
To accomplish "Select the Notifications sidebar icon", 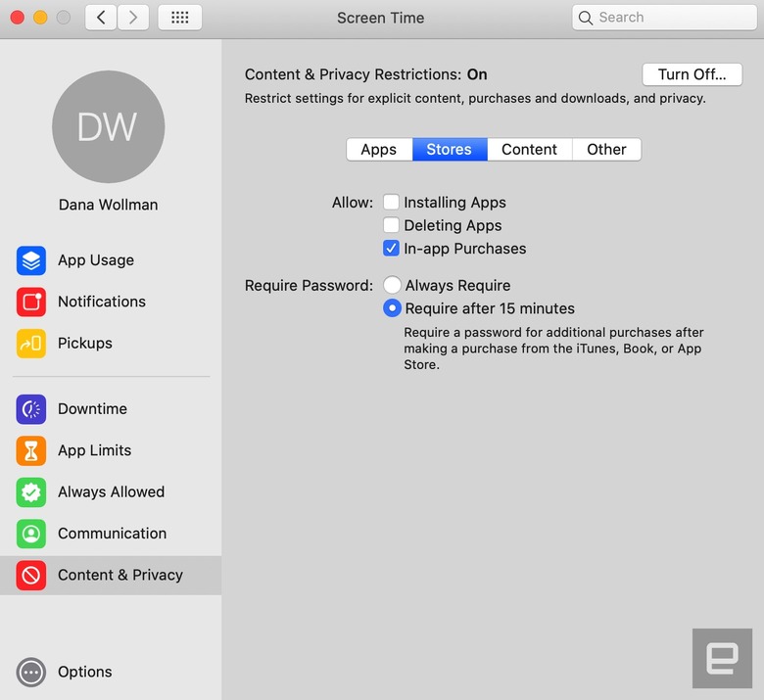I will pyautogui.click(x=31, y=302).
